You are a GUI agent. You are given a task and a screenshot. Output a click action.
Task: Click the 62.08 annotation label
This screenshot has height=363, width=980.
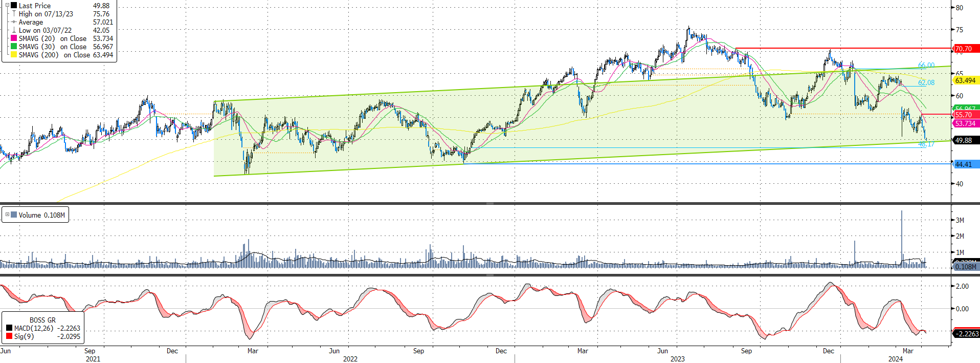coord(926,82)
